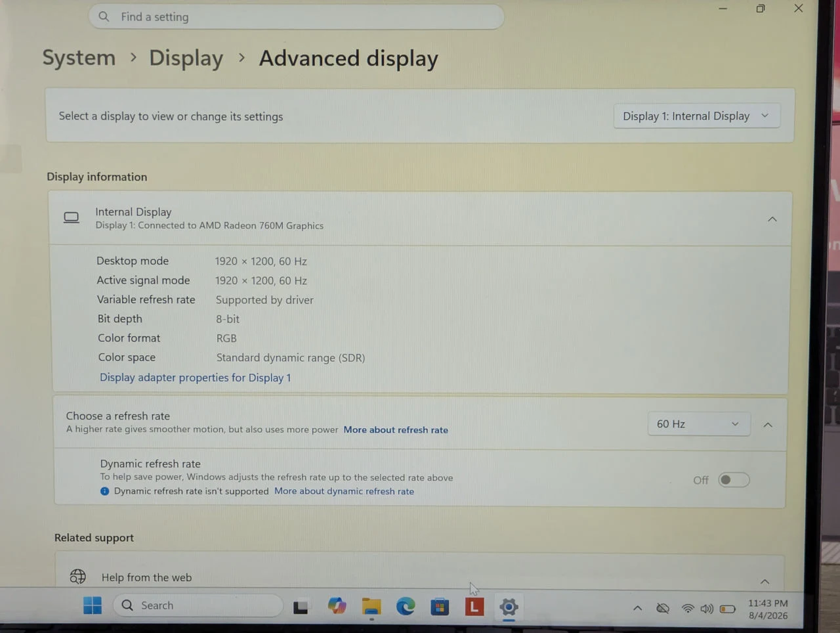Go back to System in the breadcrumb
The height and width of the screenshot is (633, 840).
79,58
